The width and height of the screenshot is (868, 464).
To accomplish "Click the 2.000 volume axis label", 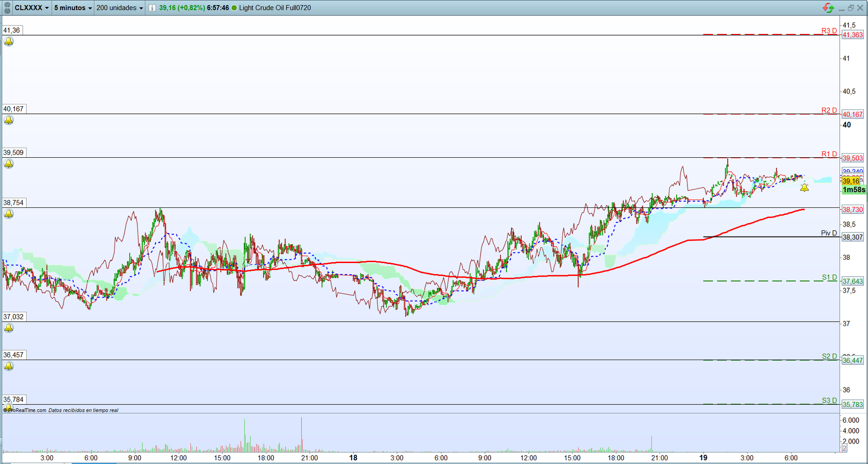I will pyautogui.click(x=851, y=441).
